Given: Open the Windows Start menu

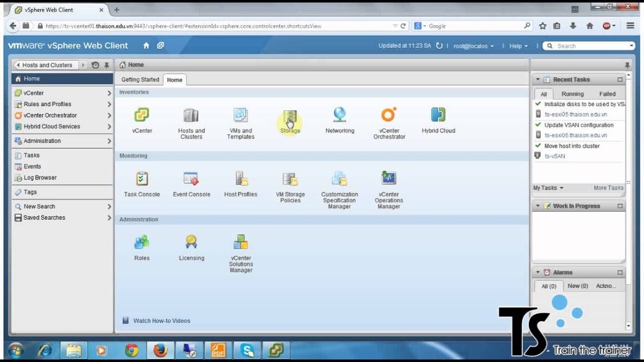Looking at the screenshot, I should (16, 350).
